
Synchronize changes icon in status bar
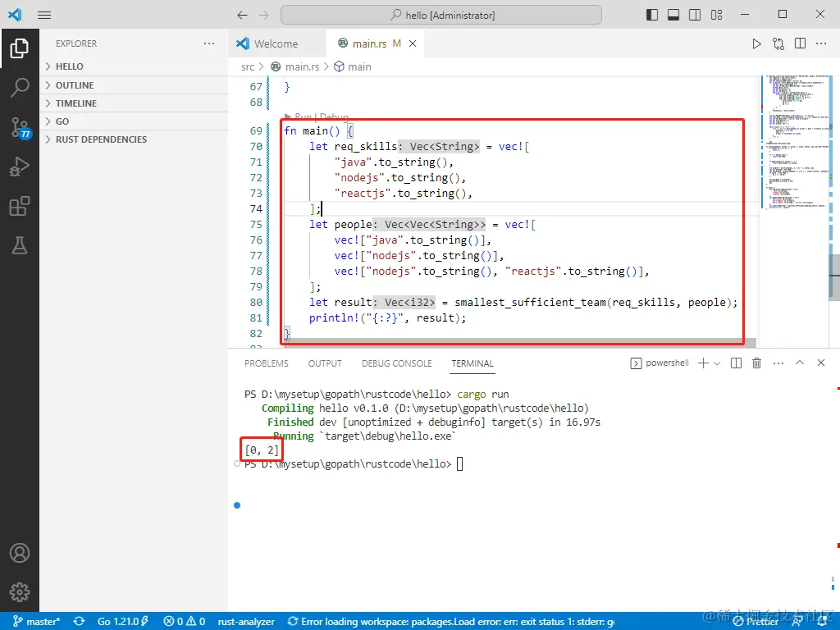(80, 622)
